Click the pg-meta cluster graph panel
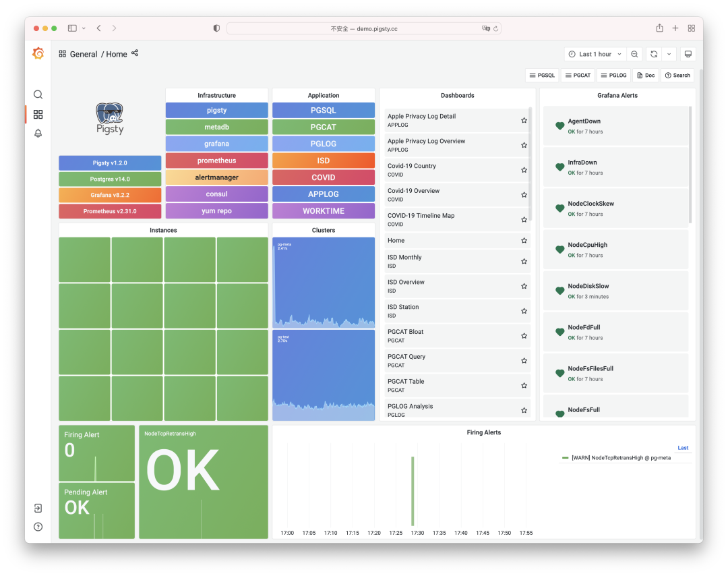This screenshot has width=728, height=576. (x=324, y=282)
